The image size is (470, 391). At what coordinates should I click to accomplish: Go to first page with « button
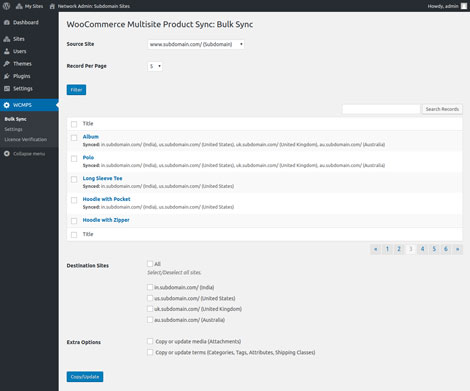tap(376, 249)
